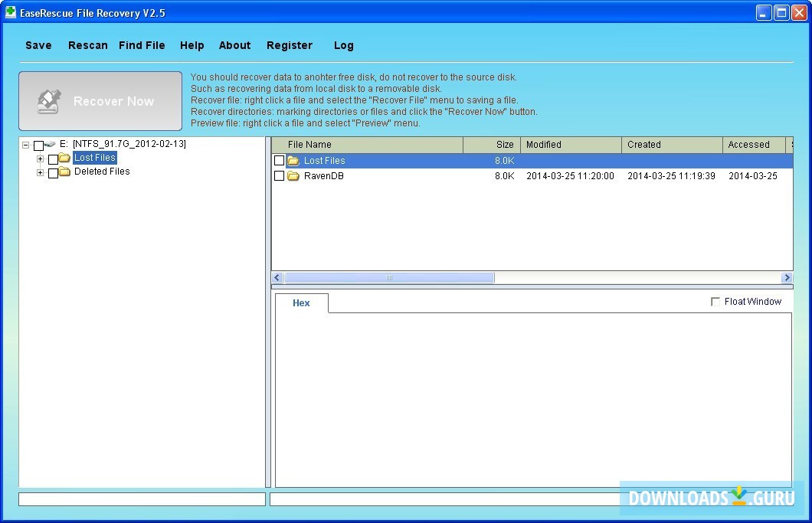
Task: Click the Lost Files folder icon in file list
Action: pos(293,161)
